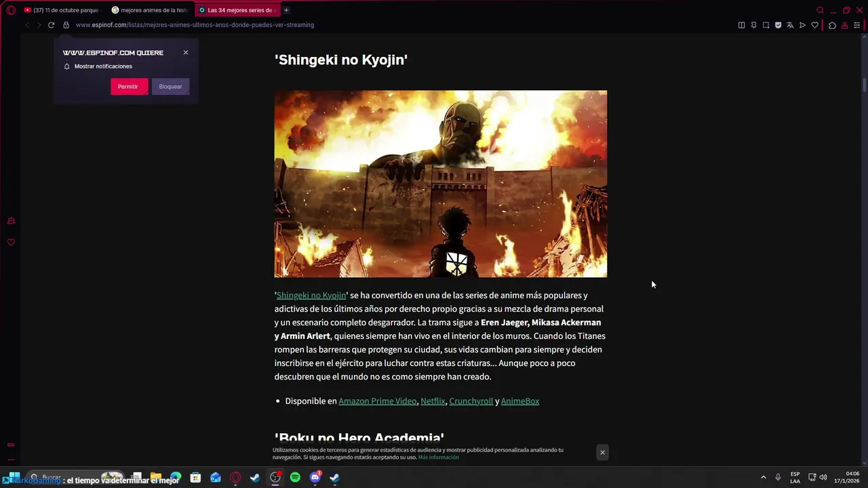Select the 'WWW.ESPINOF.COM QUIERE' popup title

pyautogui.click(x=113, y=53)
